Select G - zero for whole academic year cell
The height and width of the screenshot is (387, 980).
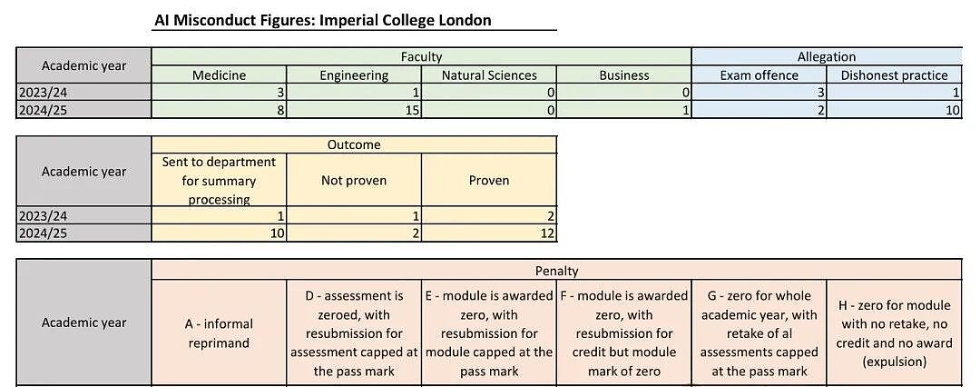point(759,332)
